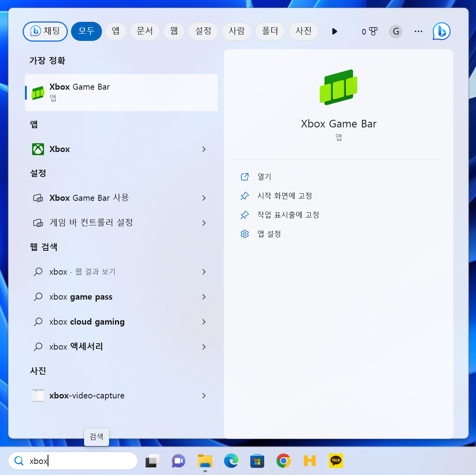Expand xbox-video-capture result chevron
The width and height of the screenshot is (476, 475).
[204, 396]
